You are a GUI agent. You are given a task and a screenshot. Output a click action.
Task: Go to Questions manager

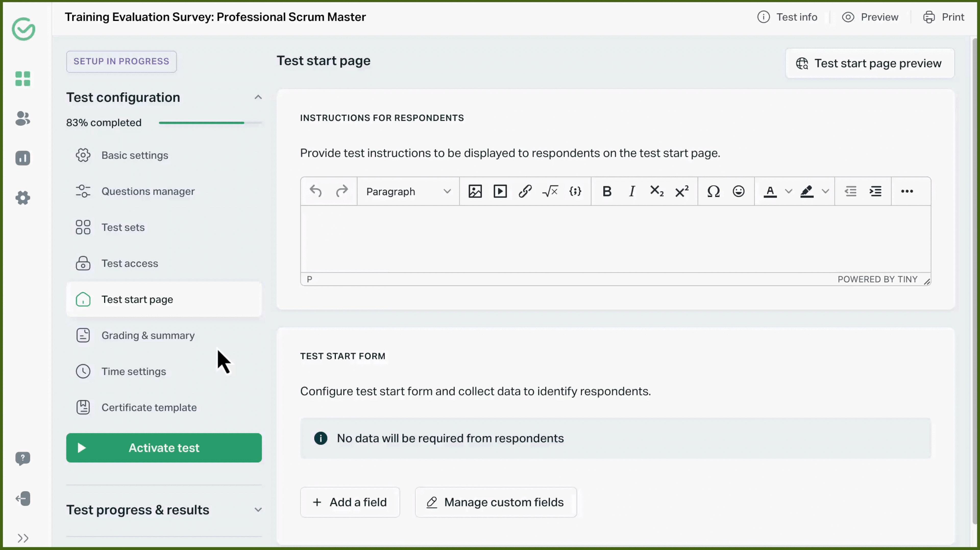coord(148,191)
